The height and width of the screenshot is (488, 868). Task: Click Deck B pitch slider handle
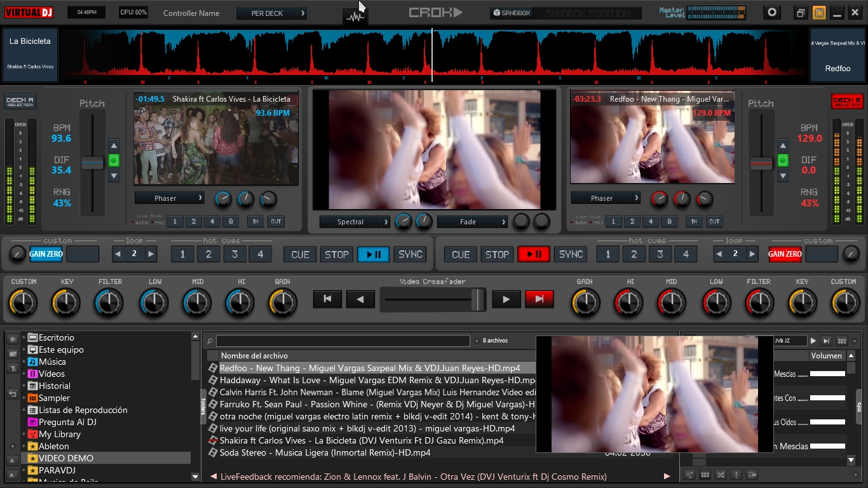tap(761, 163)
